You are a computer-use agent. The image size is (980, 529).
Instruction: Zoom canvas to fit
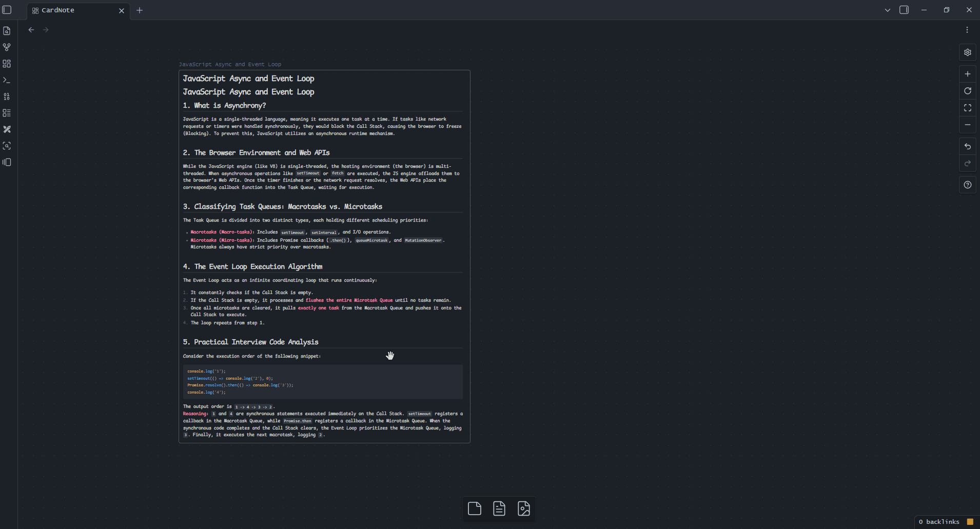tap(968, 108)
